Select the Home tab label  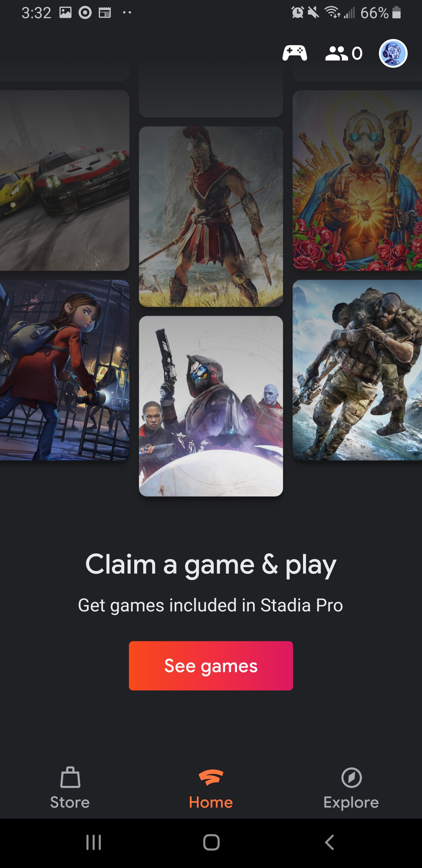pyautogui.click(x=211, y=802)
